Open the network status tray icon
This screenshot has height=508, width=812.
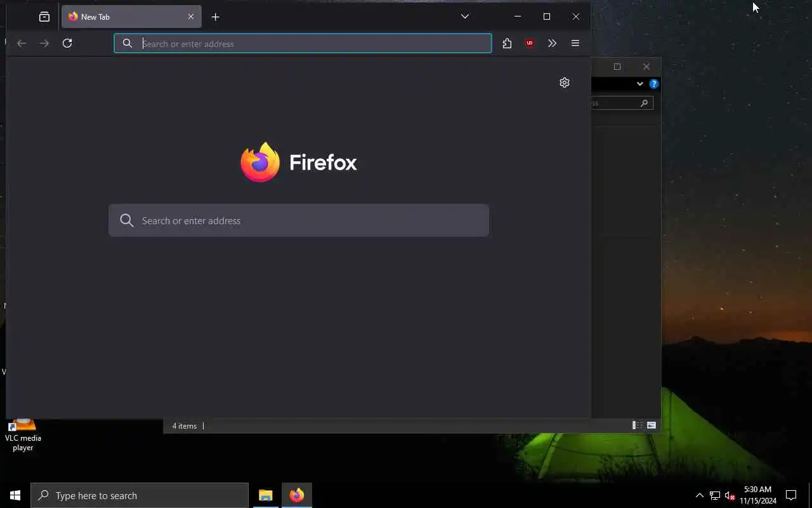[x=715, y=495]
